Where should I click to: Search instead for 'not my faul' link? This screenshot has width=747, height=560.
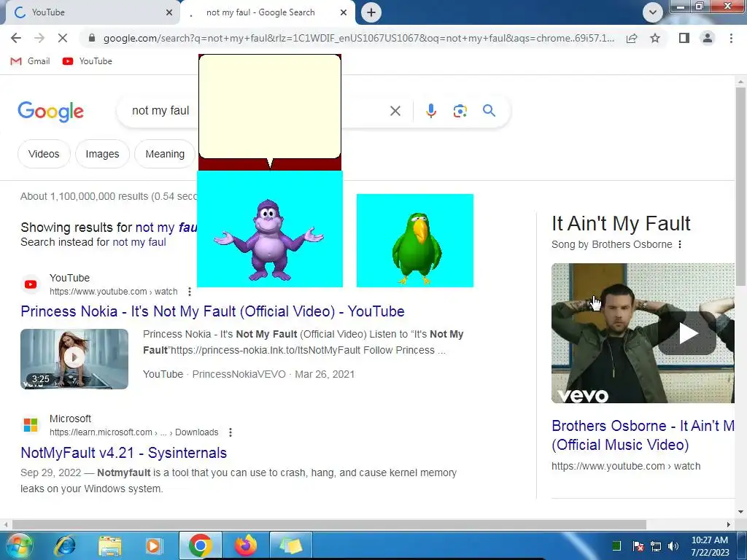[x=139, y=242]
